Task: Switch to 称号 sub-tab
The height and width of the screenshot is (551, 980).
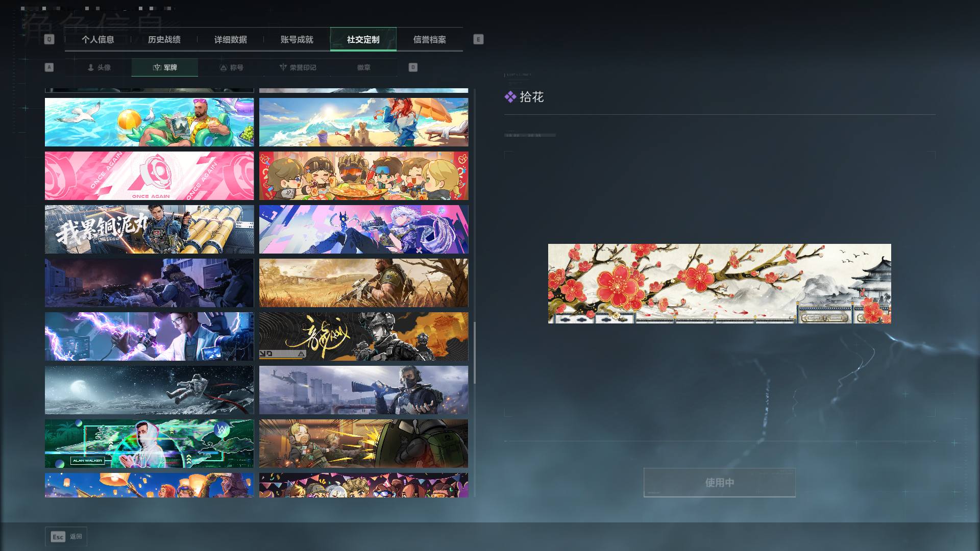Action: tap(231, 67)
